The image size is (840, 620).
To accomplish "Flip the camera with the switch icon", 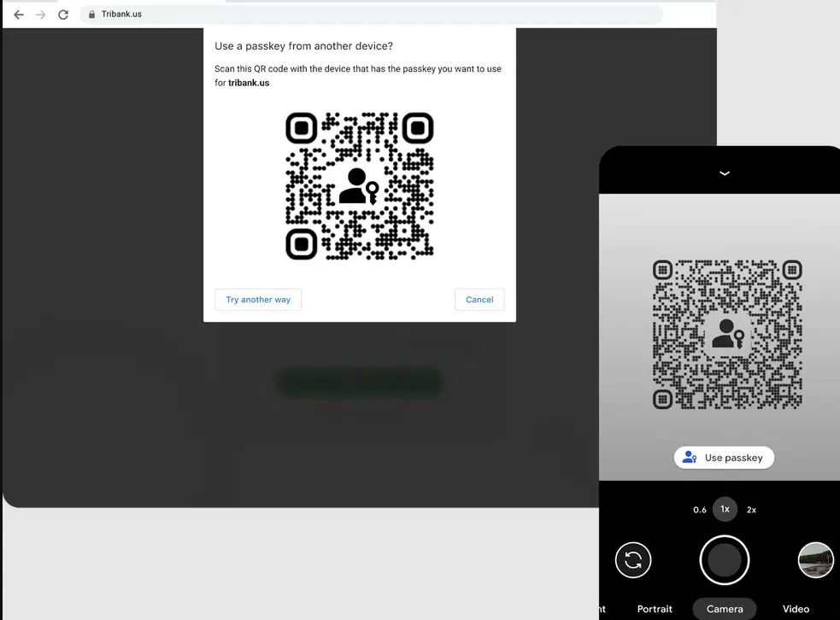I will (x=633, y=560).
